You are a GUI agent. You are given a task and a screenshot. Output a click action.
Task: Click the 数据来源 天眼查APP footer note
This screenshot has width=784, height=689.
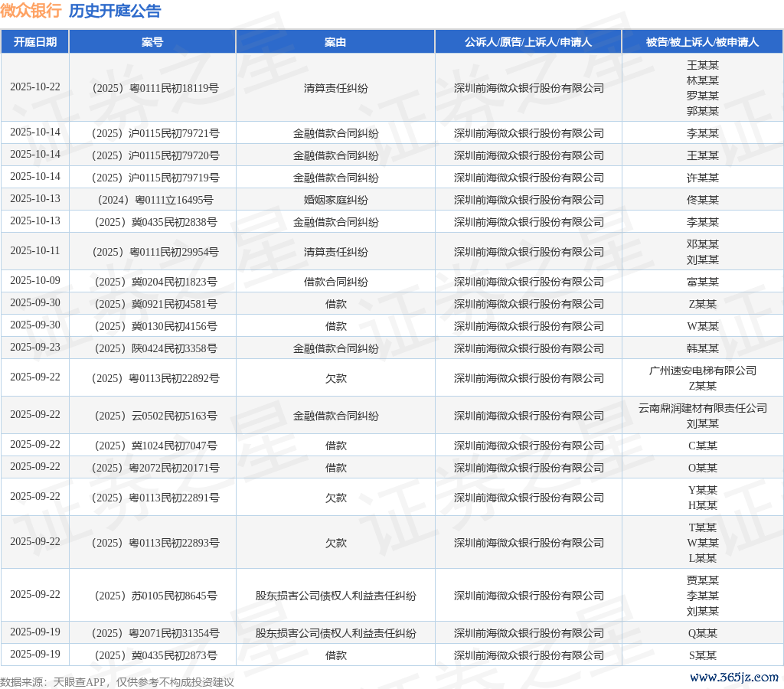[116, 681]
